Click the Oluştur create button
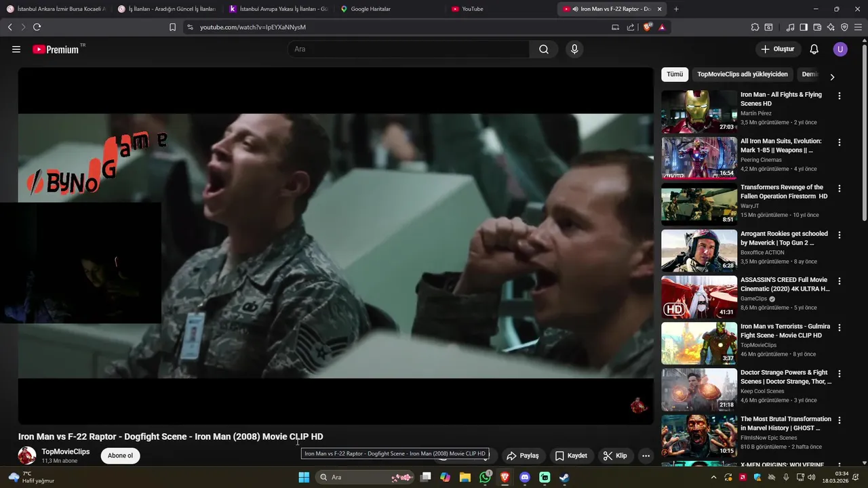Viewport: 868px width, 488px height. point(778,49)
